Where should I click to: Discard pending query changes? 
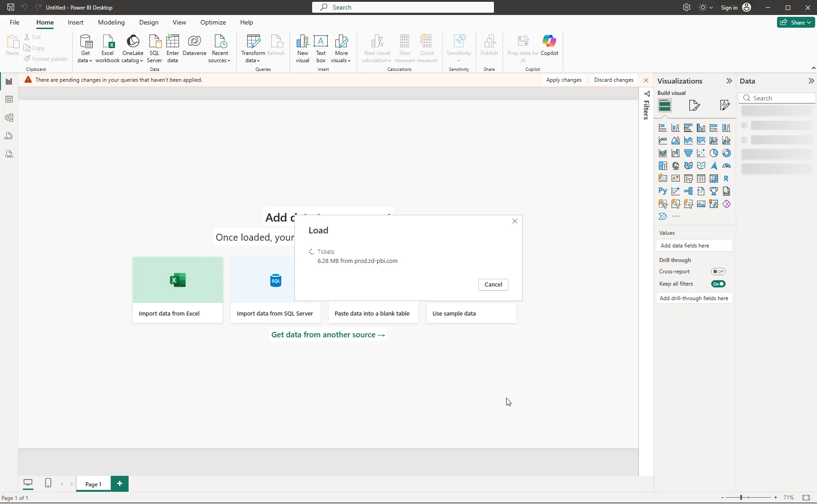(613, 80)
